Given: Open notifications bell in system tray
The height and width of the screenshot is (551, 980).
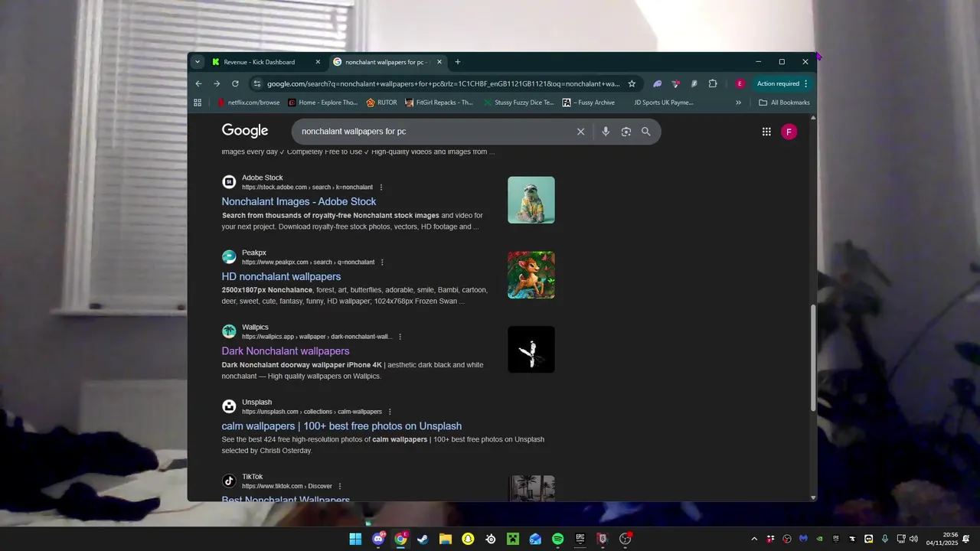Looking at the screenshot, I should (x=967, y=539).
